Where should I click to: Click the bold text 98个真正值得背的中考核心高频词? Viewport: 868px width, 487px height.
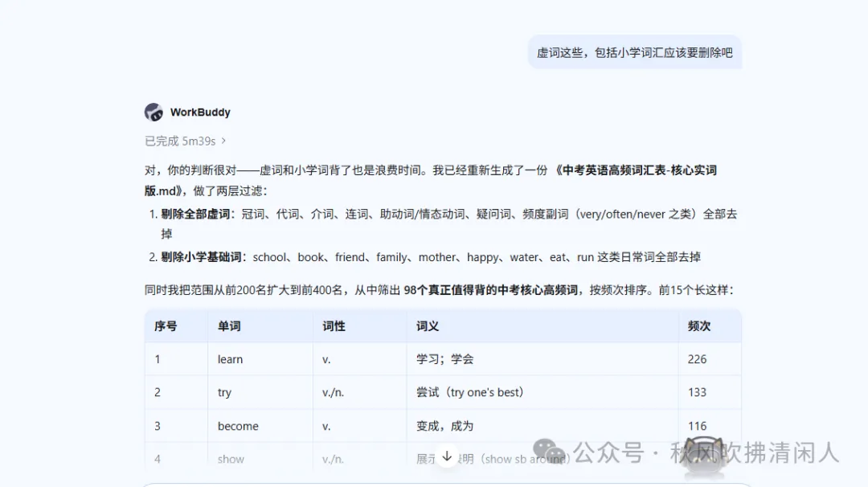pyautogui.click(x=490, y=290)
